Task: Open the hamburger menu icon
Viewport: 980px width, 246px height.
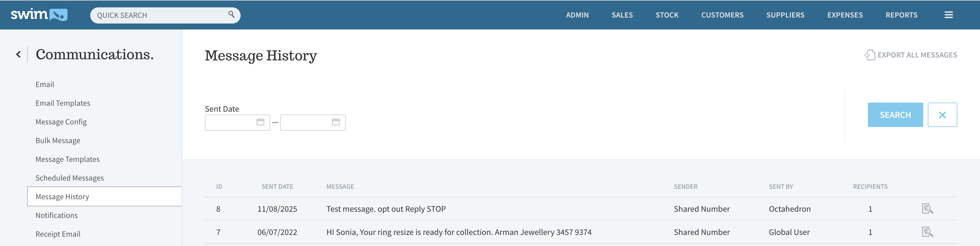Action: (949, 15)
